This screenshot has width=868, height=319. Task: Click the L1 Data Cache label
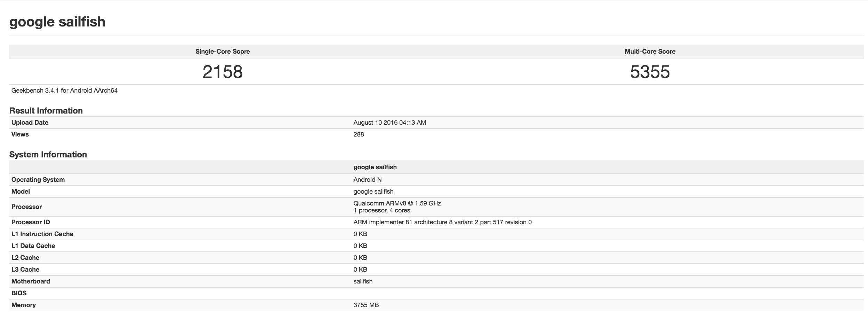(x=33, y=246)
